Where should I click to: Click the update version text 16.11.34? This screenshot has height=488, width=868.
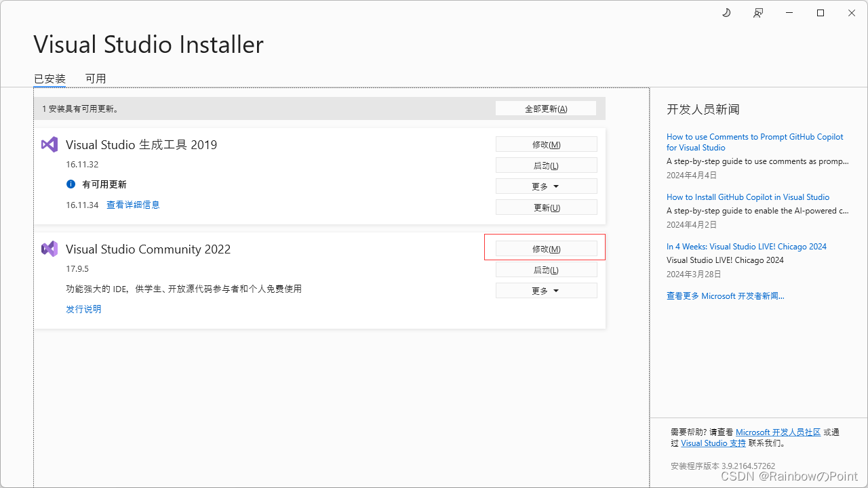[x=82, y=205]
